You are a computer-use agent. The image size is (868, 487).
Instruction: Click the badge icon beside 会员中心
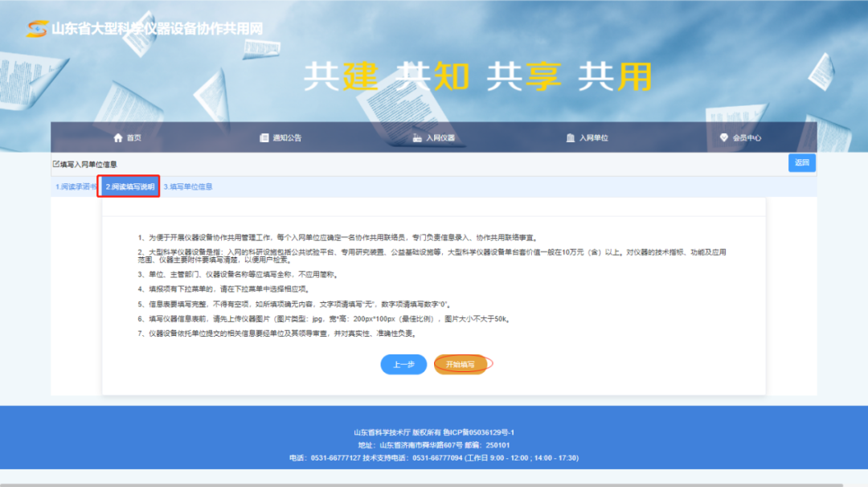pyautogui.click(x=724, y=137)
